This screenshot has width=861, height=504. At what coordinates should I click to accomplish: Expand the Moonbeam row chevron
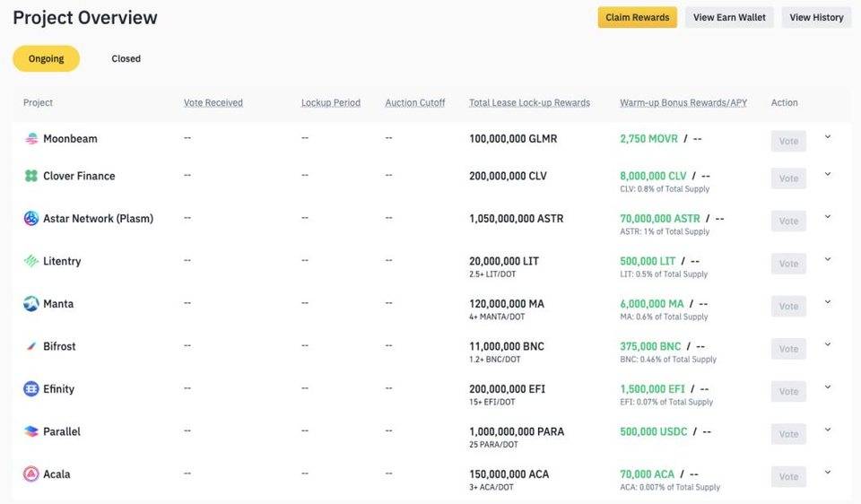pos(828,136)
